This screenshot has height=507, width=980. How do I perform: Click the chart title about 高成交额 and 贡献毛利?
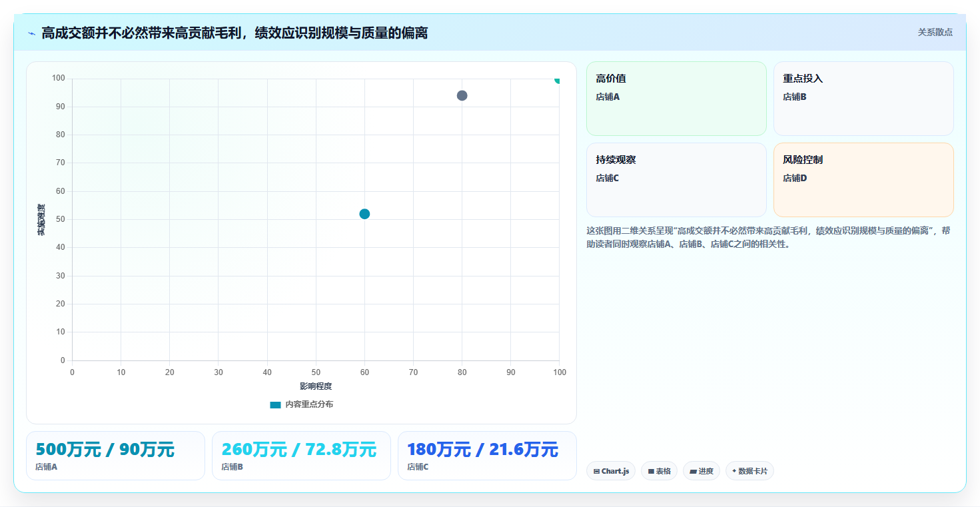click(235, 33)
